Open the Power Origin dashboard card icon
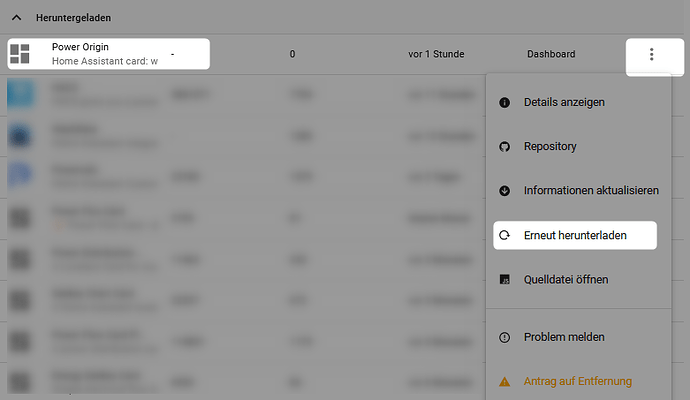690x400 pixels. (x=20, y=54)
